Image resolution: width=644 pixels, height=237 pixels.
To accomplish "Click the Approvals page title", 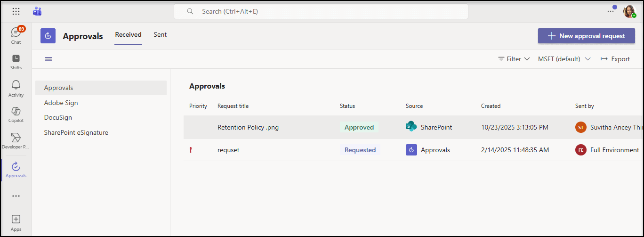I will coord(83,36).
